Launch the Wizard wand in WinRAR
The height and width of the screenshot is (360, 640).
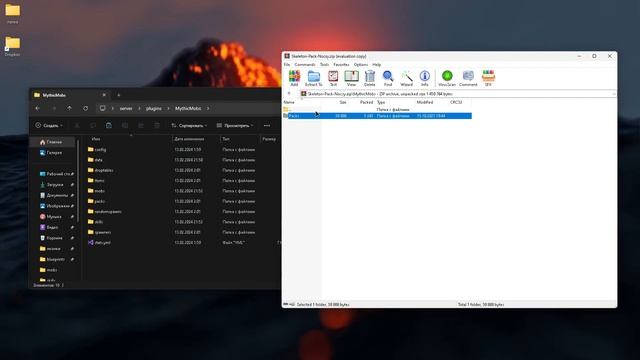pos(407,78)
